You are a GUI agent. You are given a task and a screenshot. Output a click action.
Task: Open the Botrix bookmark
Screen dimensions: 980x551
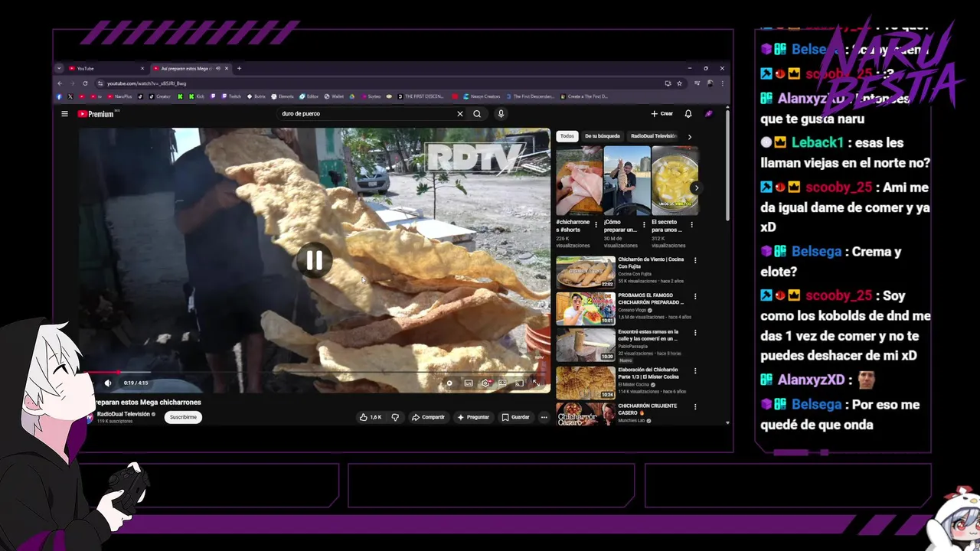click(256, 96)
